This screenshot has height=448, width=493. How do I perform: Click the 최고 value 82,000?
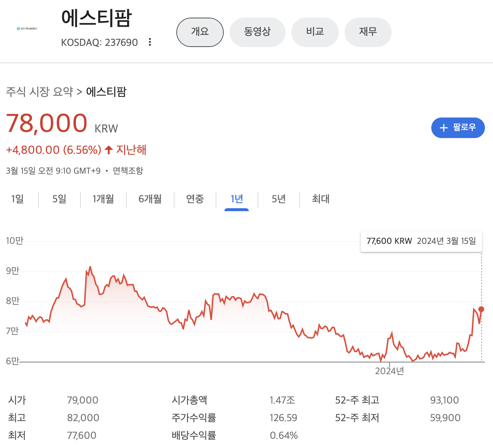coord(83,418)
